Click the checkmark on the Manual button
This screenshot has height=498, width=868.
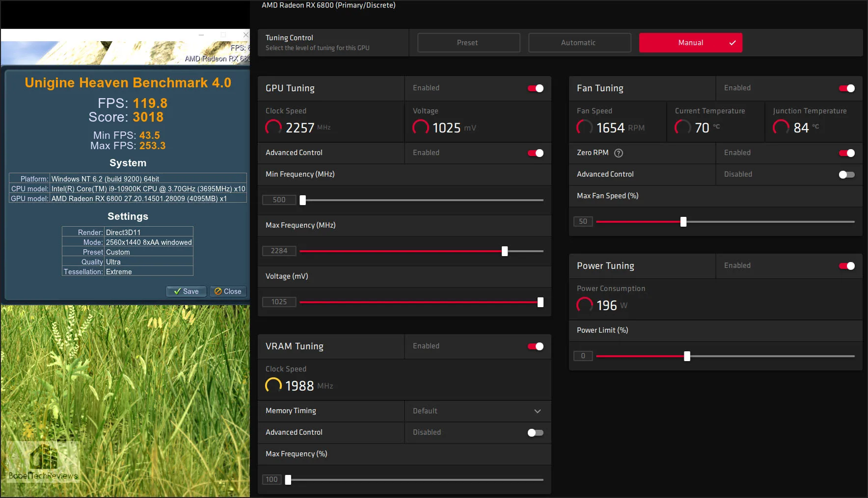coord(732,43)
